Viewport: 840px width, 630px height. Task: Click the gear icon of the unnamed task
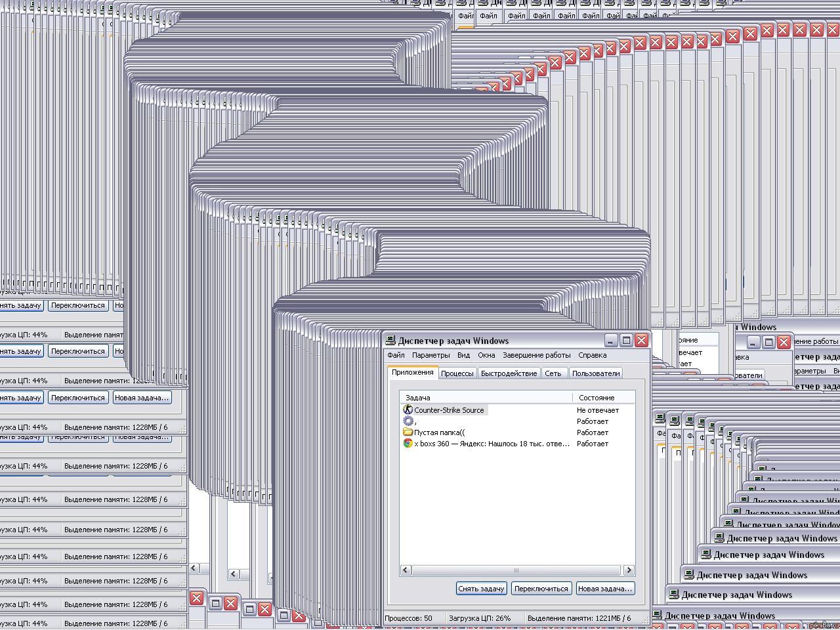[408, 421]
